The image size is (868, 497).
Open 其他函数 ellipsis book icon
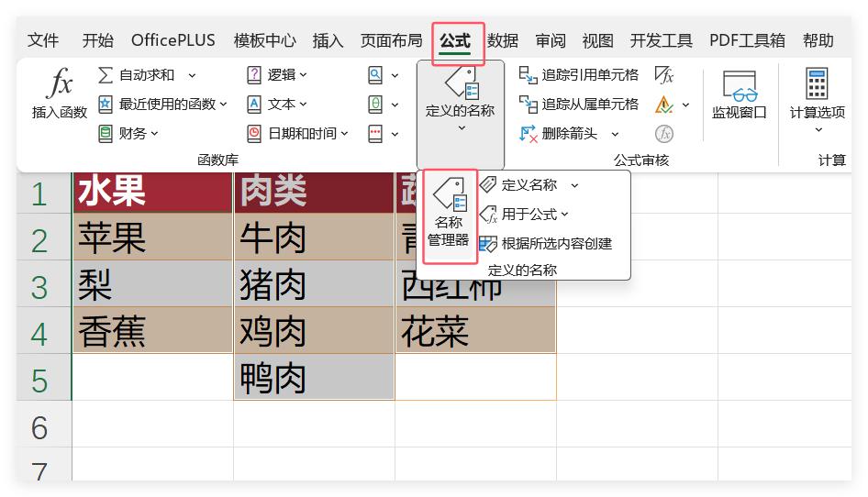pyautogui.click(x=375, y=133)
